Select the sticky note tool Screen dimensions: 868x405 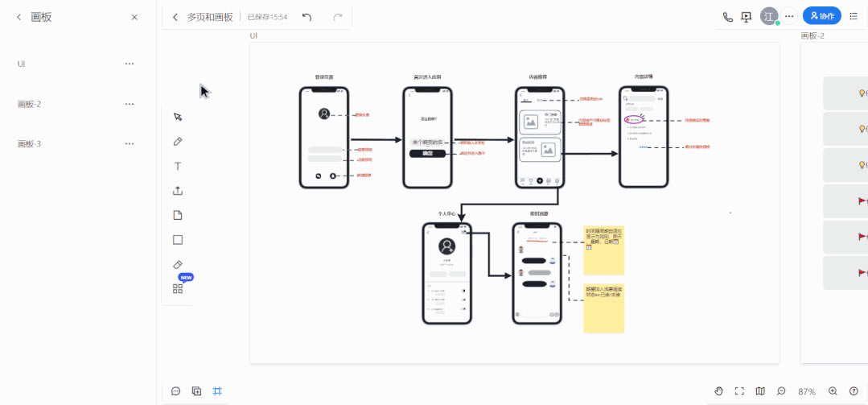pyautogui.click(x=178, y=216)
